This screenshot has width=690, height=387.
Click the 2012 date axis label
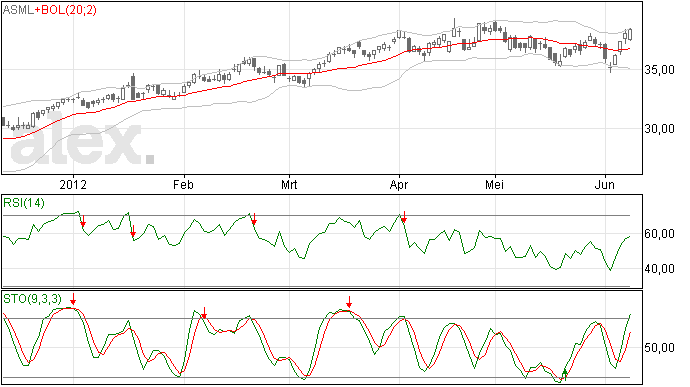coord(73,184)
